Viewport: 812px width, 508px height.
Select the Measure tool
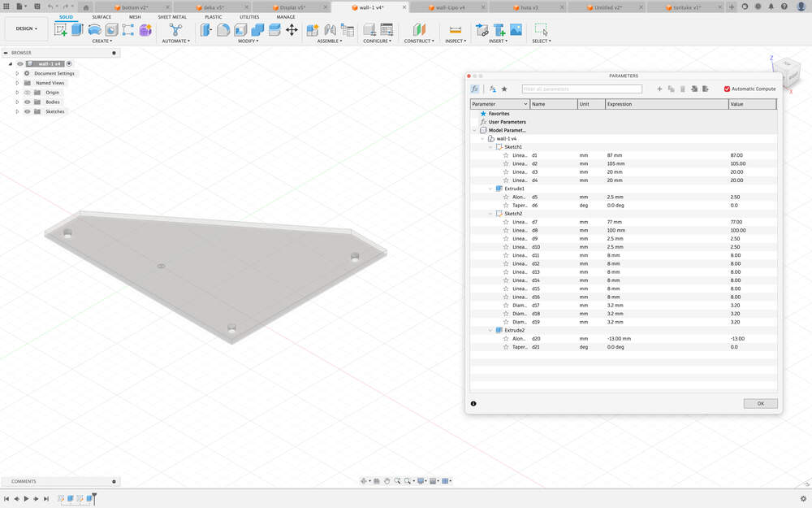tap(456, 29)
